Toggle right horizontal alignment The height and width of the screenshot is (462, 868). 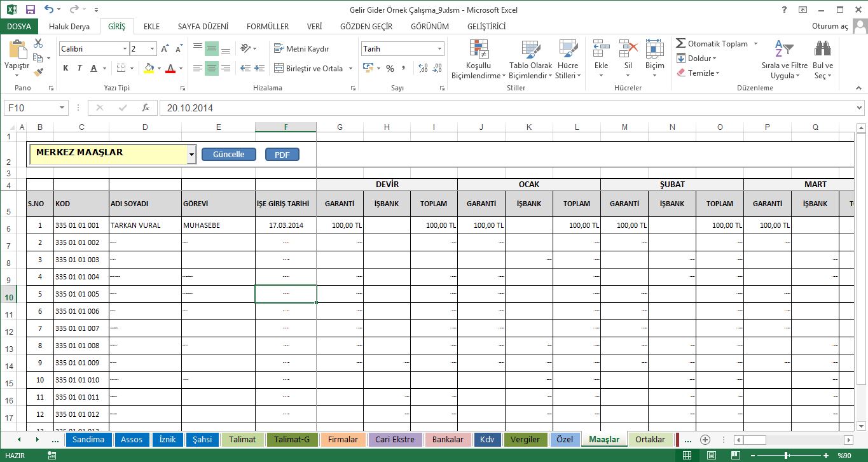click(226, 68)
